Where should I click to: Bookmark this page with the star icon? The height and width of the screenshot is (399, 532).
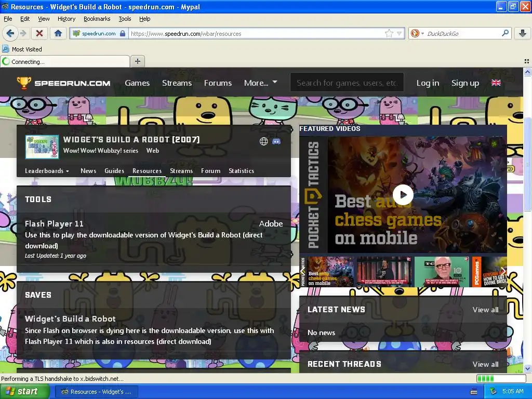(x=389, y=33)
